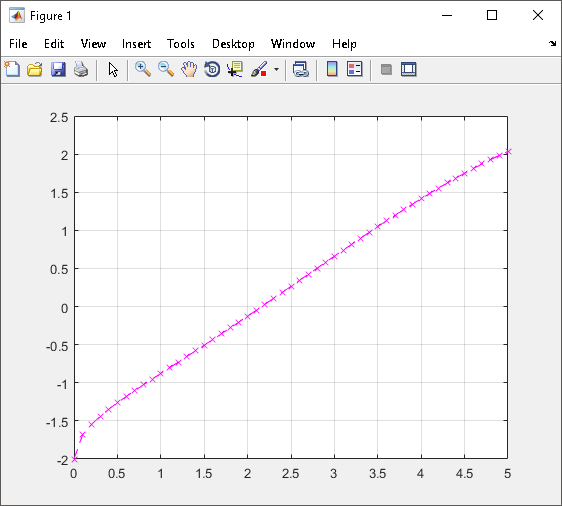The height and width of the screenshot is (506, 562).
Task: Enable the Pan hand tool
Action: (x=189, y=69)
